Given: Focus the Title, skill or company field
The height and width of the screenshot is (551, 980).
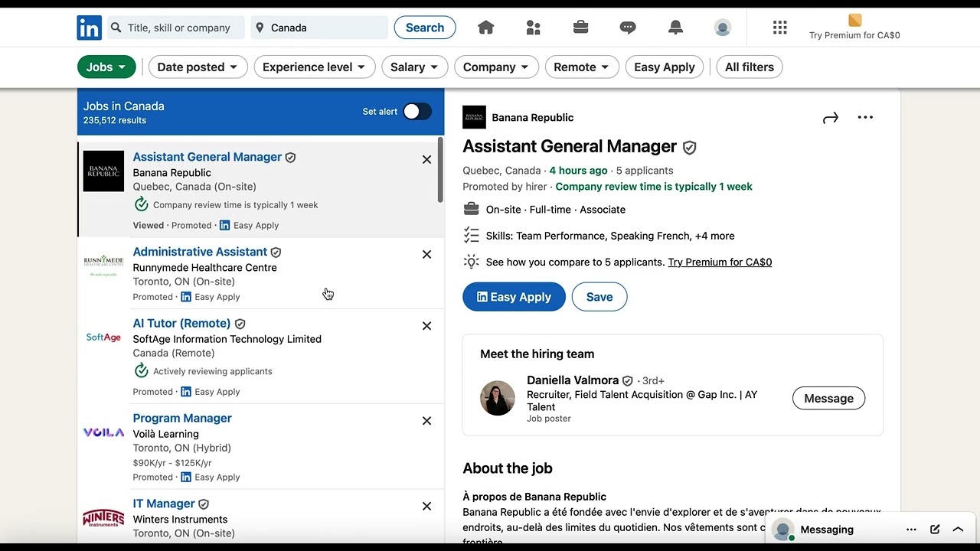Looking at the screenshot, I should [175, 28].
